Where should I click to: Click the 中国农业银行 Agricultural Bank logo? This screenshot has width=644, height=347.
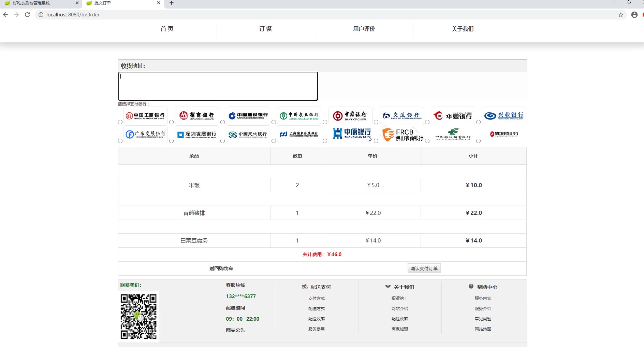click(299, 116)
